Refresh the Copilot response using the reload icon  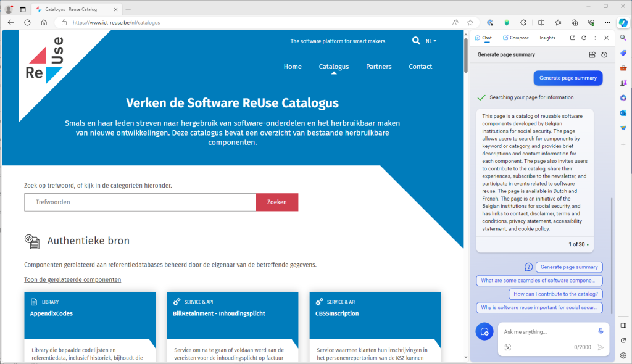[x=583, y=38]
